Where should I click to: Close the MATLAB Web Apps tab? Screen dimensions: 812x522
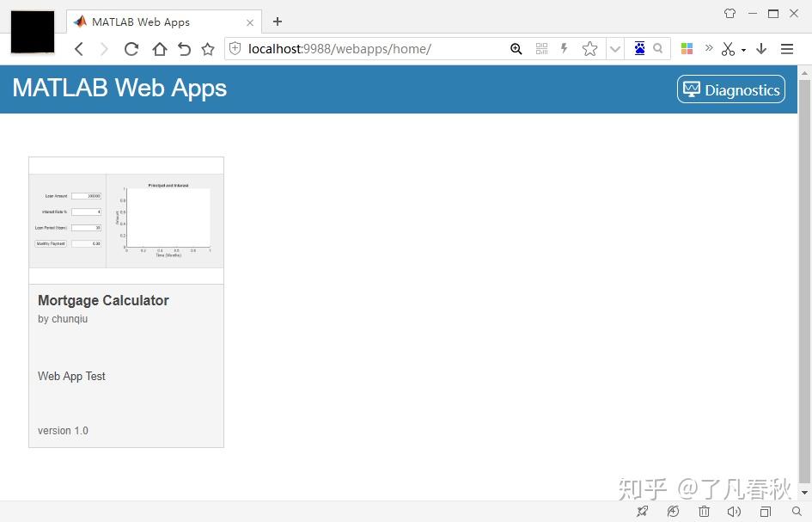tap(250, 22)
